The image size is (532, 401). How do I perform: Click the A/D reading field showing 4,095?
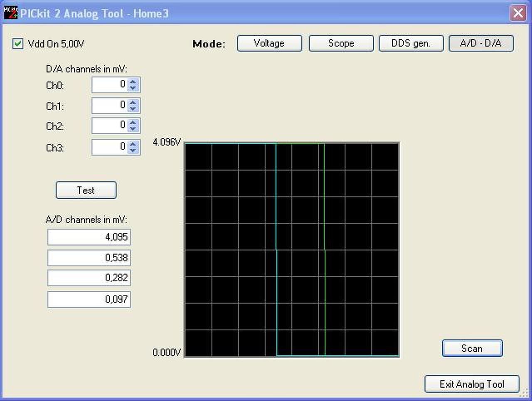pos(89,237)
